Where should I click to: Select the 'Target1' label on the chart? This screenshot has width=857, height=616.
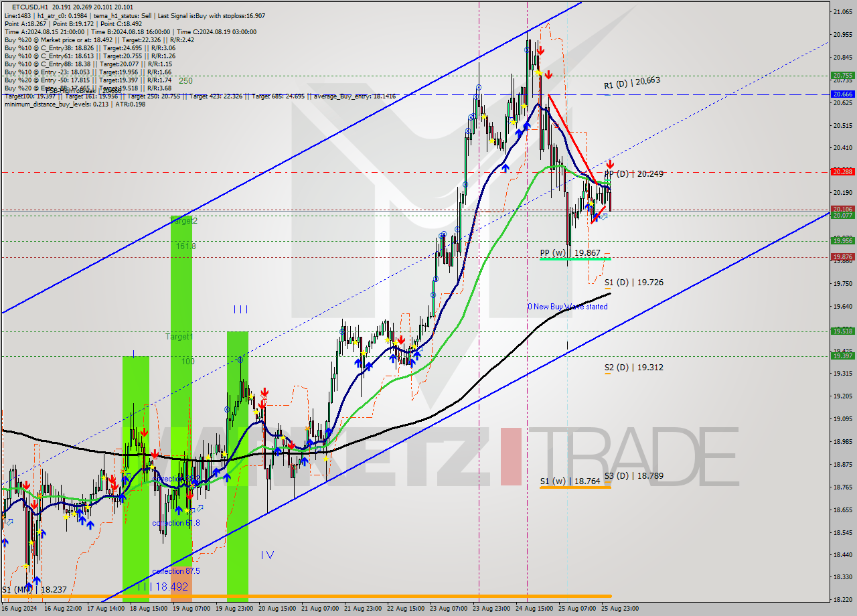click(179, 337)
